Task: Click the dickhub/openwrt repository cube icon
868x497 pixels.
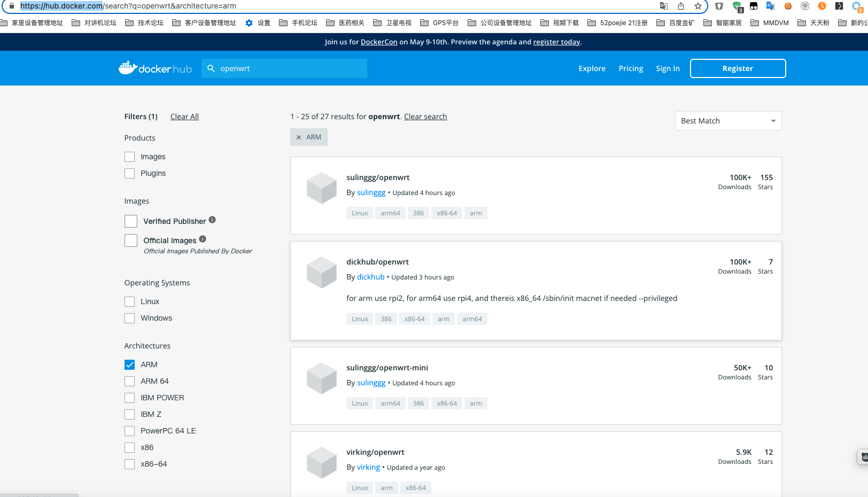Action: [322, 273]
